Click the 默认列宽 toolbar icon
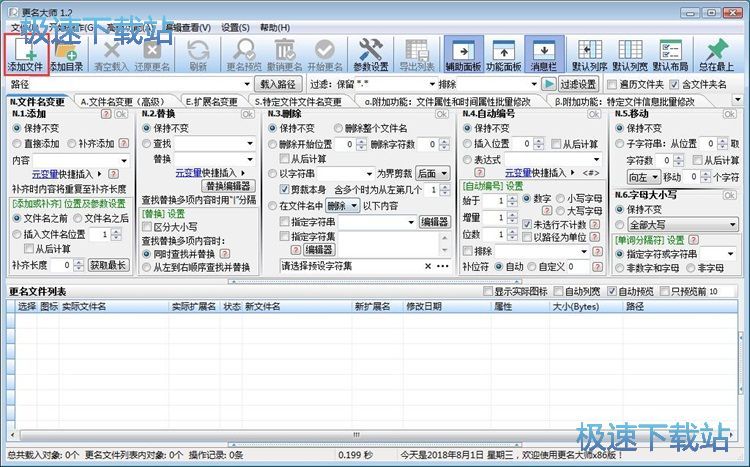Screen dimensions: 750x467 point(630,54)
